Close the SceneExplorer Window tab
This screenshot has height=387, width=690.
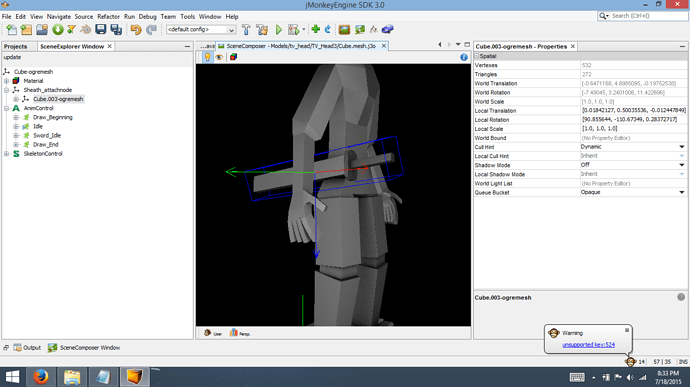(x=110, y=46)
